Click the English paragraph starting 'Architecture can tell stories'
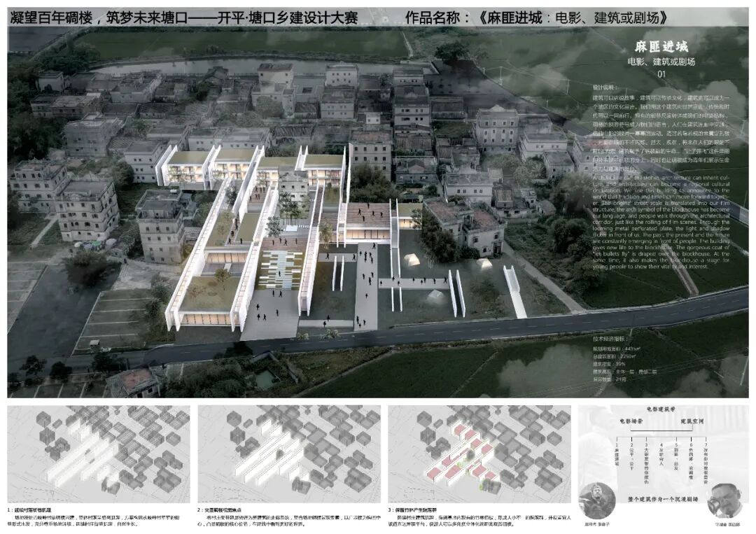Viewport: 756px width, 534px height. [x=661, y=222]
